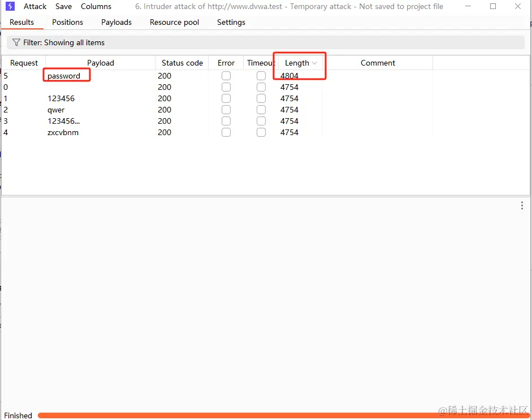This screenshot has width=532, height=420.
Task: Toggle Timeout checkbox for zxcvbnm row
Action: click(261, 132)
